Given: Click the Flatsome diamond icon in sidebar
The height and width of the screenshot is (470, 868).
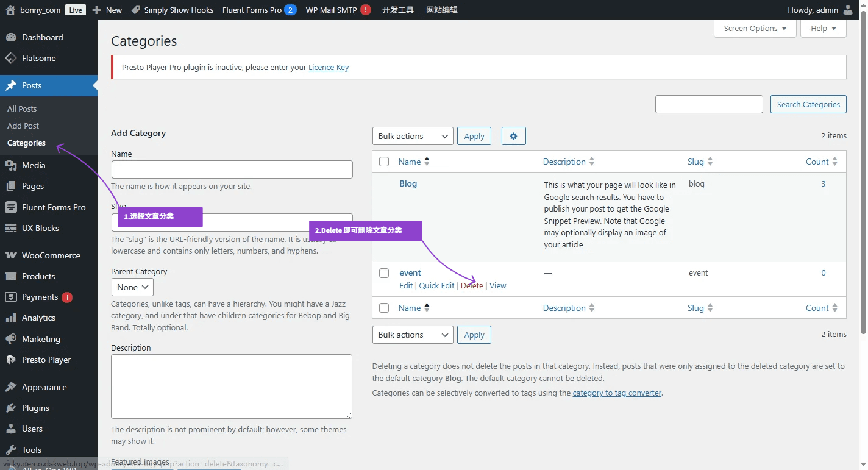Looking at the screenshot, I should click(x=10, y=58).
